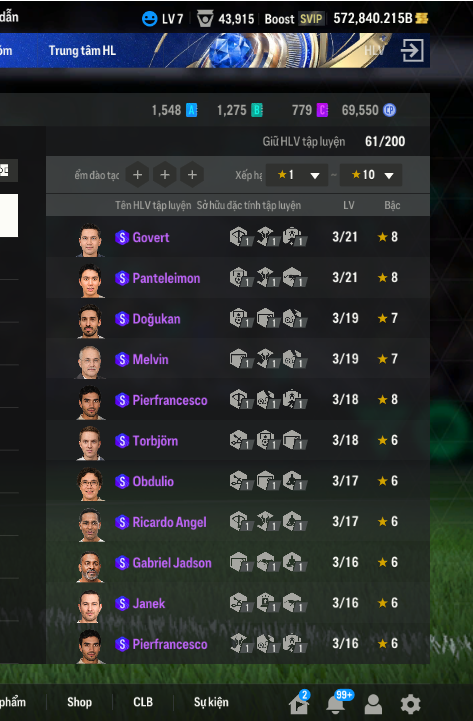
Task: Open the Trung tâm HL tab
Action: click(x=82, y=51)
